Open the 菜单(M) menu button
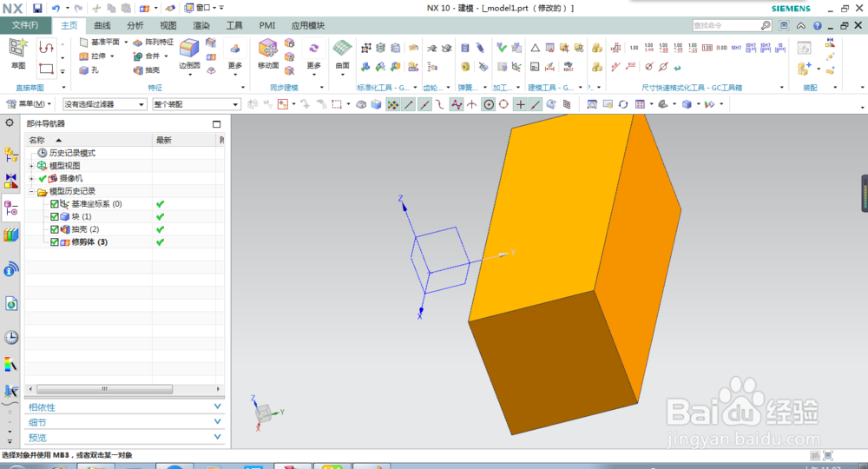Image resolution: width=868 pixels, height=469 pixels. coord(29,104)
